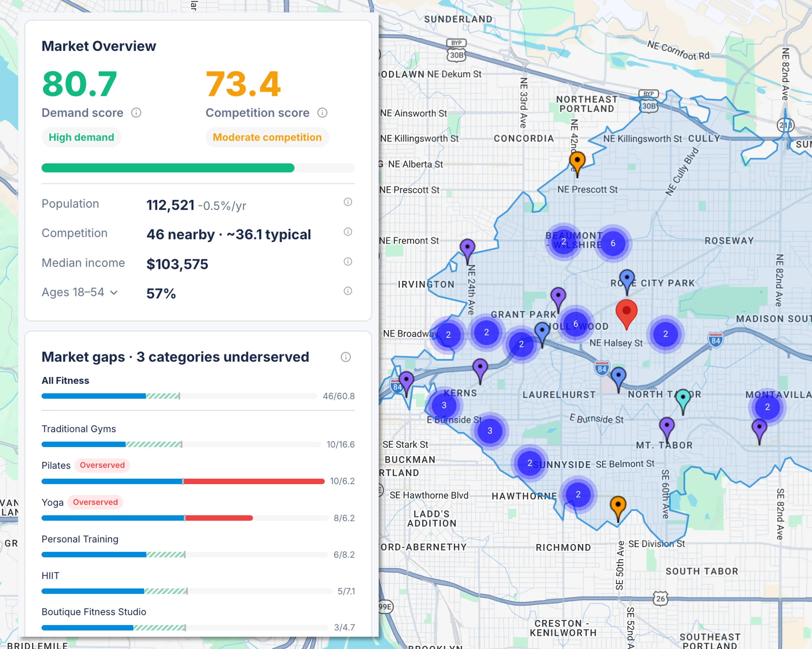Select the Boutique Fitness Studio label
812x649 pixels.
tap(94, 612)
